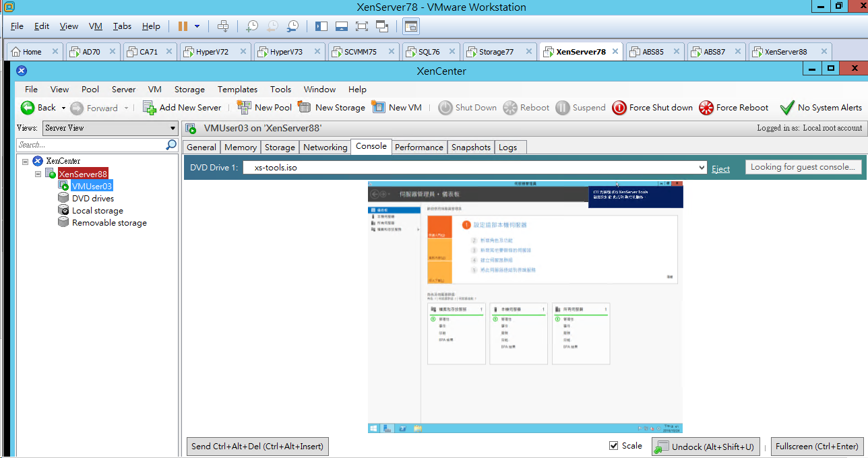Viewport: 868px width, 458px height.
Task: Pause the VM with VMware pause icon
Action: [x=183, y=26]
